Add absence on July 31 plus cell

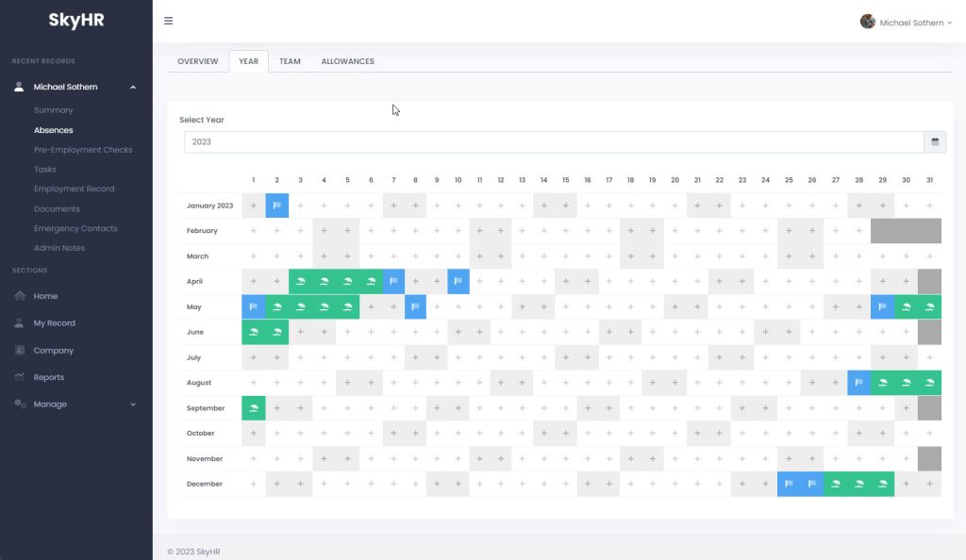click(929, 357)
